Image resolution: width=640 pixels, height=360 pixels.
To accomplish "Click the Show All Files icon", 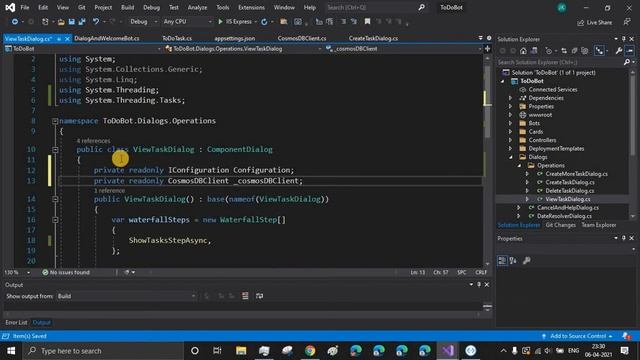I will click(585, 51).
